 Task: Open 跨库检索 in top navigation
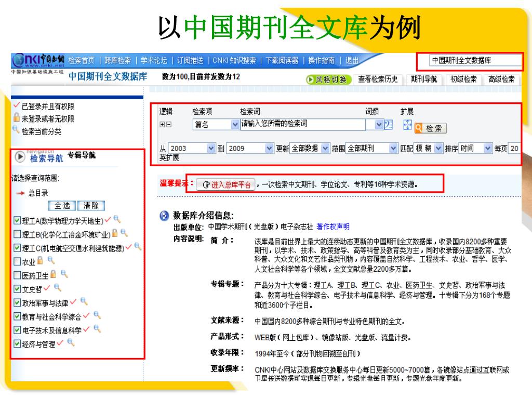click(x=117, y=60)
